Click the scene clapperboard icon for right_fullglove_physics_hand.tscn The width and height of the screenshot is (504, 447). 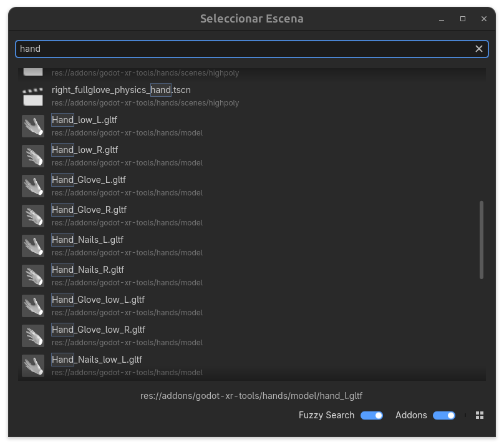33,96
